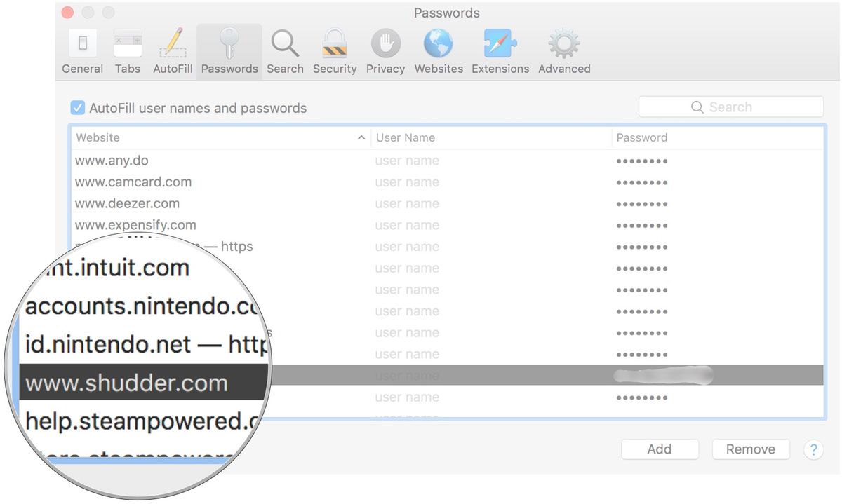Sort entries by the User Name column

[406, 137]
